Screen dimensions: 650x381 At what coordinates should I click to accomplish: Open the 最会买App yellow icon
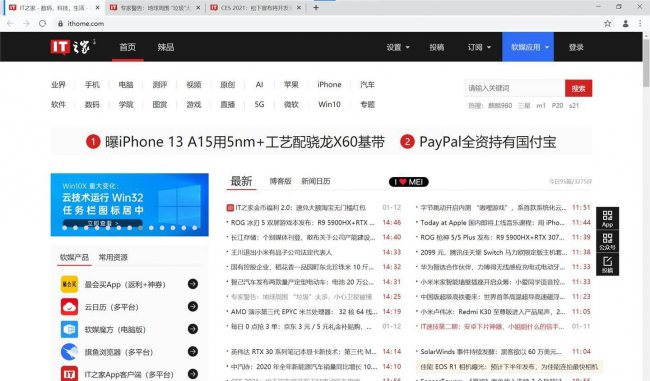69,284
